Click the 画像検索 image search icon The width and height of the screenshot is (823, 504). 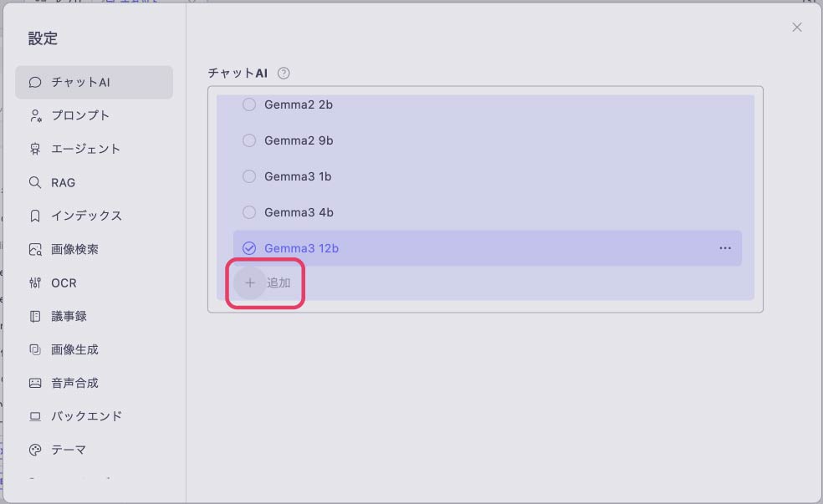coord(35,249)
